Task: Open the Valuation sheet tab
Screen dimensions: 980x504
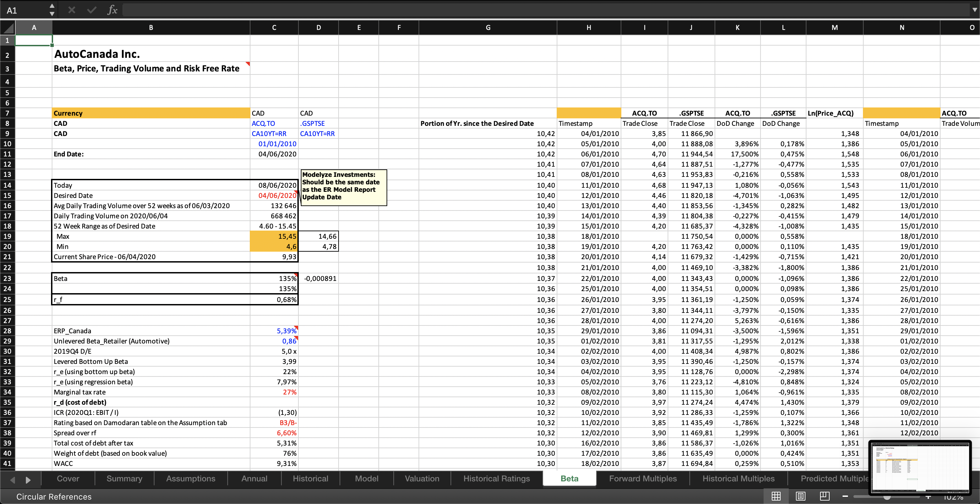Action: (422, 478)
